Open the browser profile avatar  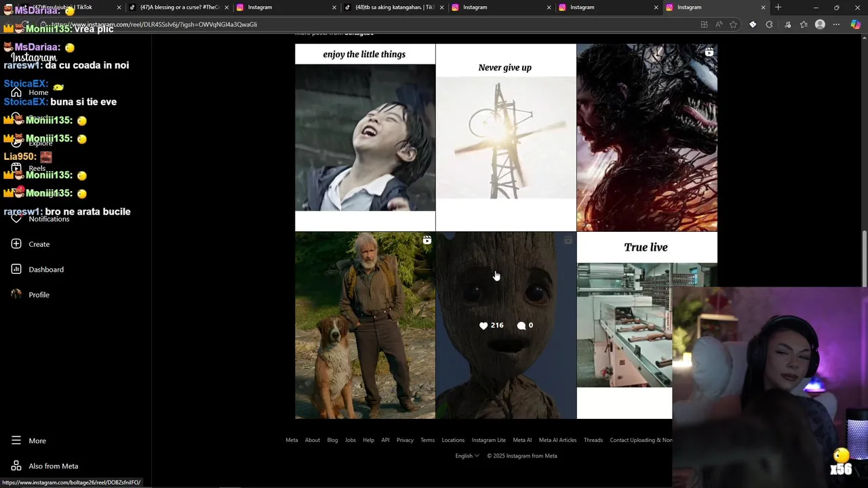click(x=820, y=24)
